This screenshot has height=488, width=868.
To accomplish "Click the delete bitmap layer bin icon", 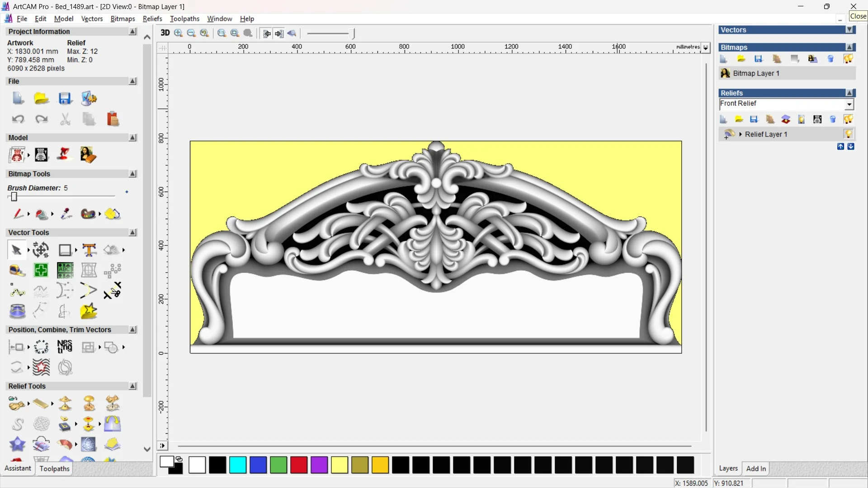I will (x=830, y=59).
